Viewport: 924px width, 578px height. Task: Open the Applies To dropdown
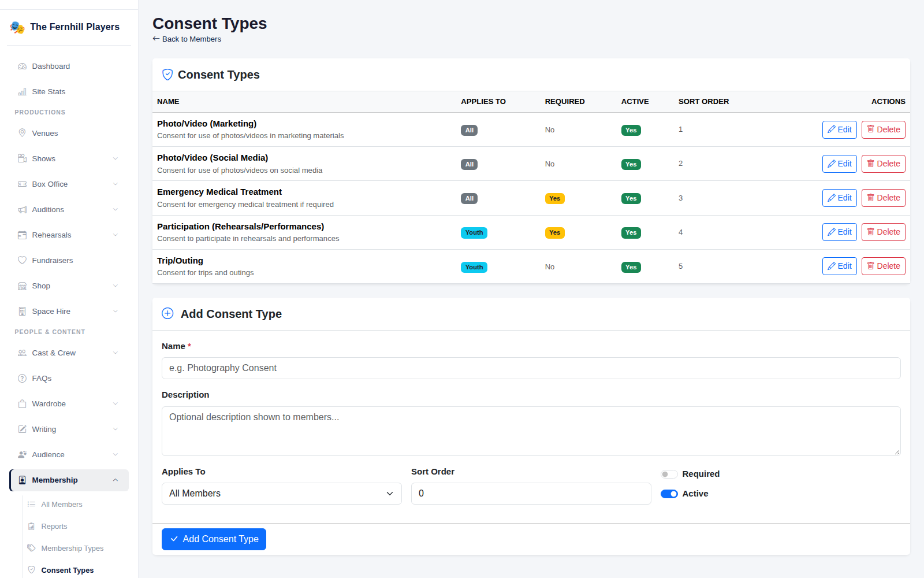tap(282, 494)
